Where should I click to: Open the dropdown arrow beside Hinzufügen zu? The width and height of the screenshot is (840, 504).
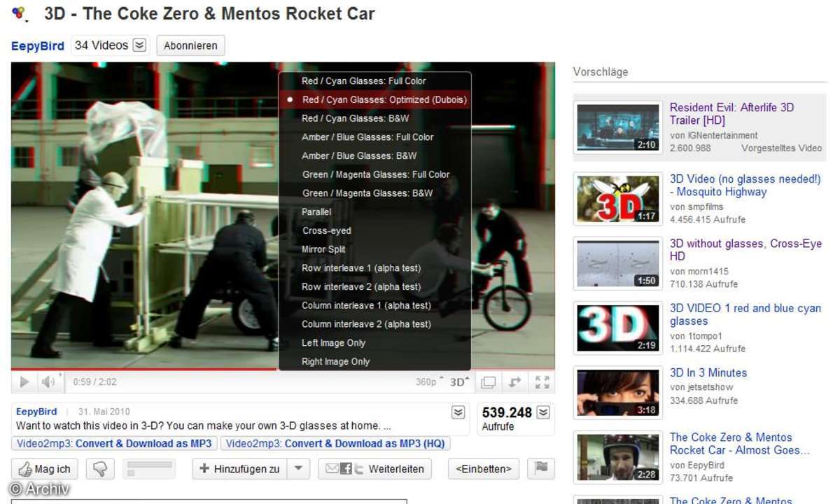click(297, 469)
